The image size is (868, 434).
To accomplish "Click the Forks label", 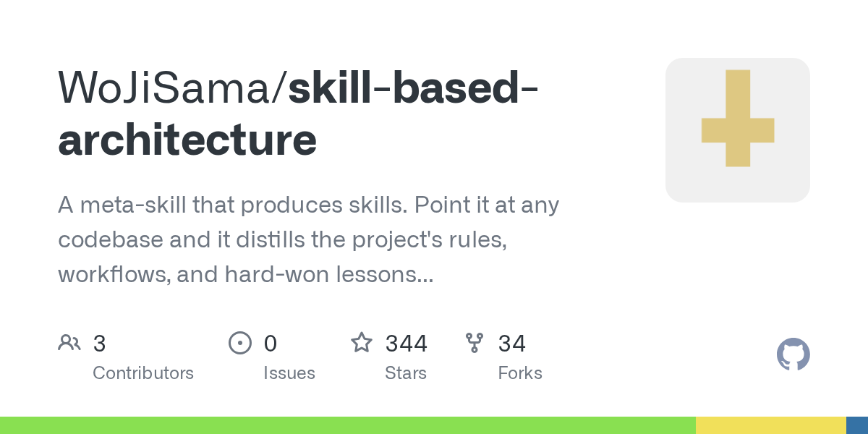I will click(x=520, y=373).
